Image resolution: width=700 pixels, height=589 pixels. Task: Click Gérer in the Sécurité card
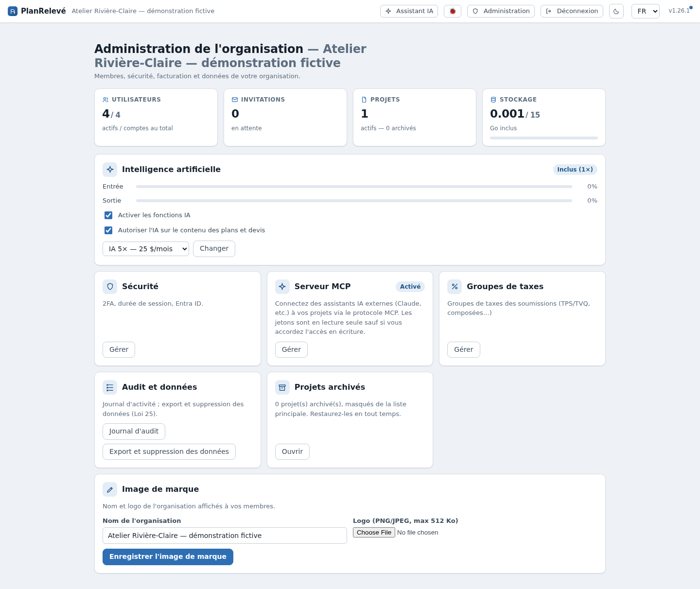pyautogui.click(x=119, y=350)
